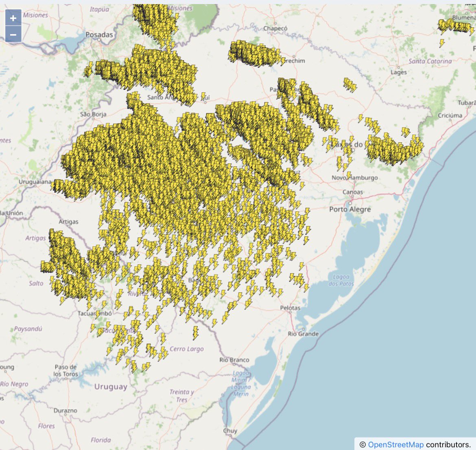Click the 'Santa Catarina' state label

click(x=430, y=61)
